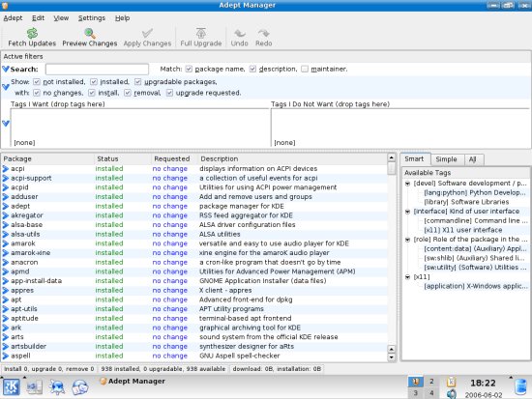Click the package list scrollbar thumb
The height and width of the screenshot is (399, 532).
(x=391, y=168)
